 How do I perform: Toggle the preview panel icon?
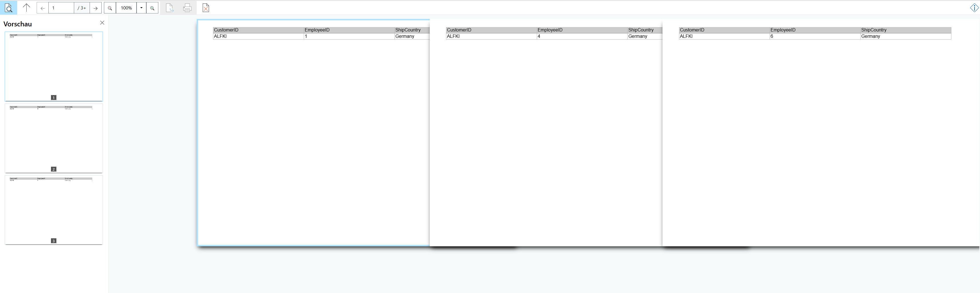click(8, 8)
